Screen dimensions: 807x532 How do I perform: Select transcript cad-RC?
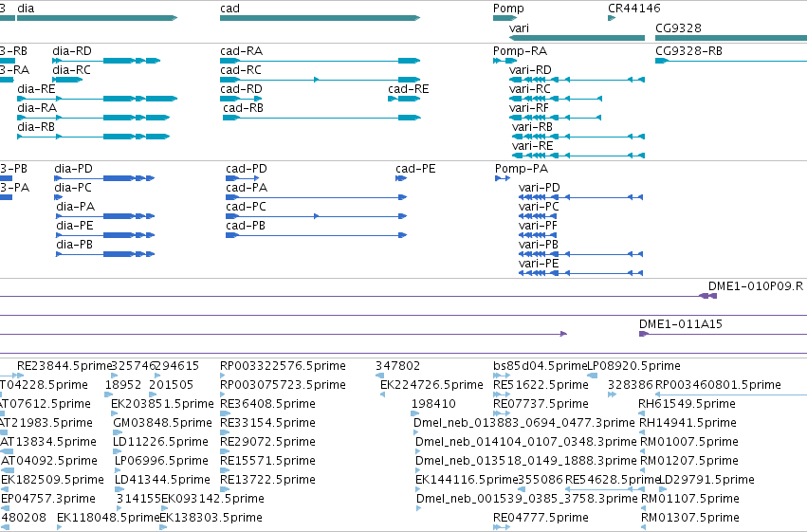pos(321,80)
